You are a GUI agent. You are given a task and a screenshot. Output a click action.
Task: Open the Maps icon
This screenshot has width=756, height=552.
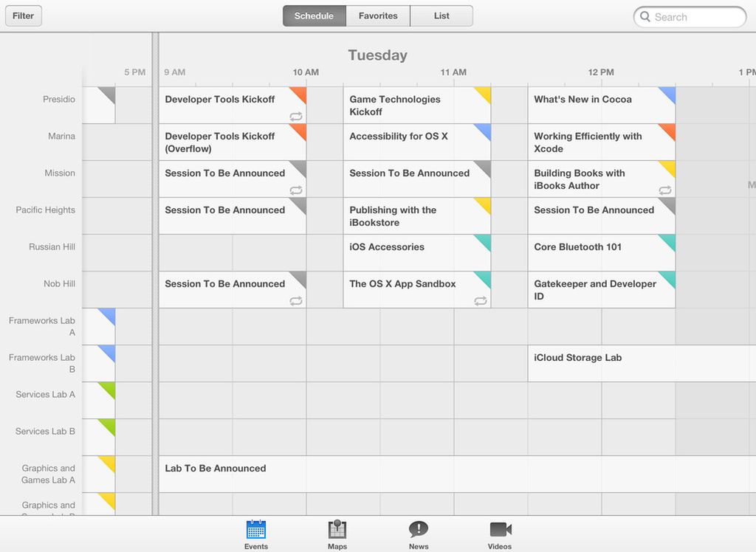pyautogui.click(x=337, y=530)
